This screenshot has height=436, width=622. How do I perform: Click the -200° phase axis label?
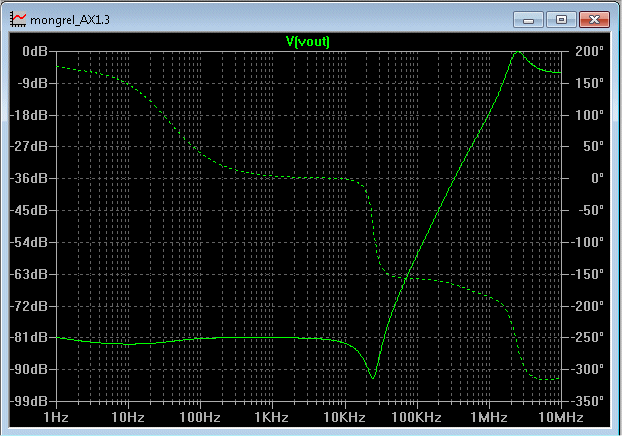coord(587,306)
